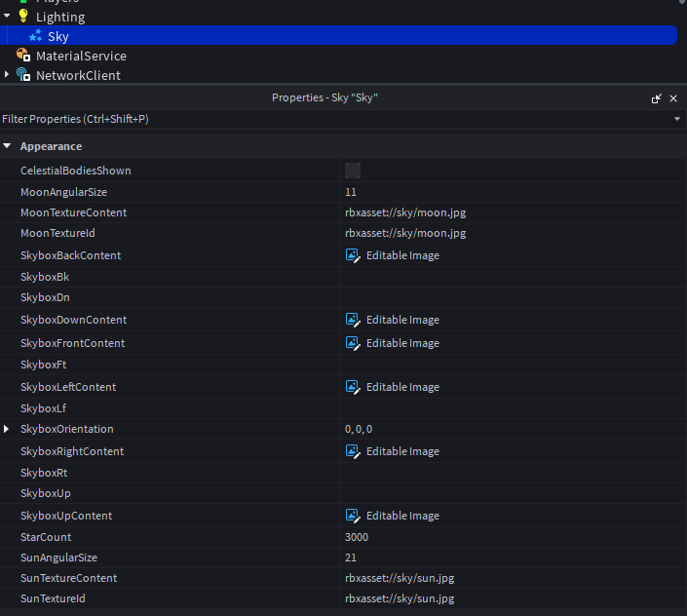Edit the MoonTextureContent value field
The image size is (687, 616).
[x=514, y=212]
